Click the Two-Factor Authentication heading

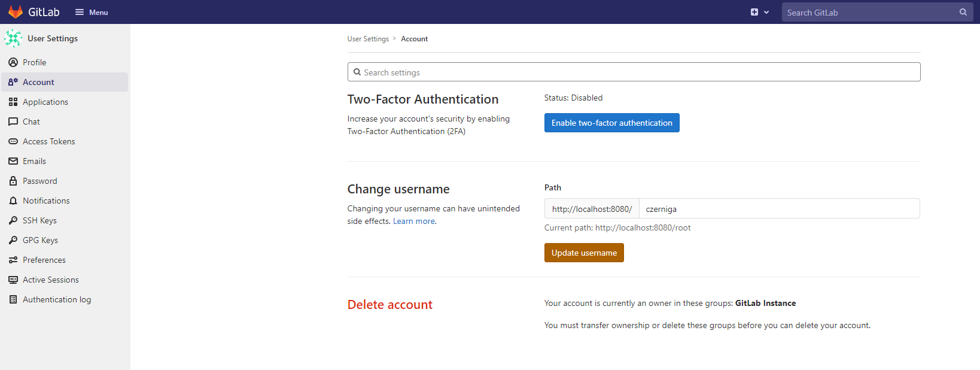click(x=423, y=99)
